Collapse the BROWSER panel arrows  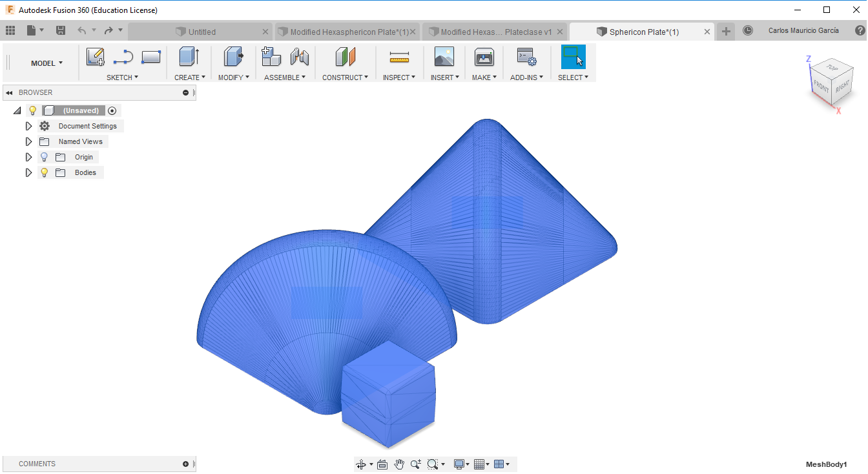click(x=9, y=93)
